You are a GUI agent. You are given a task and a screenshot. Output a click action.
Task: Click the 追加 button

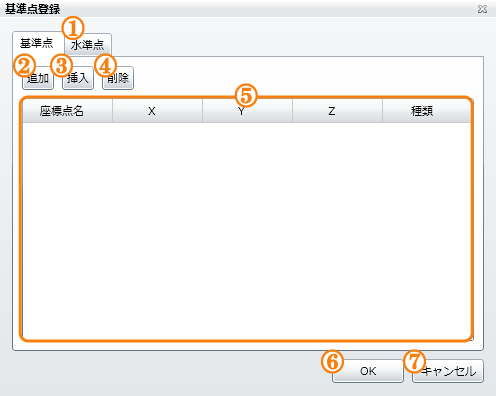38,78
